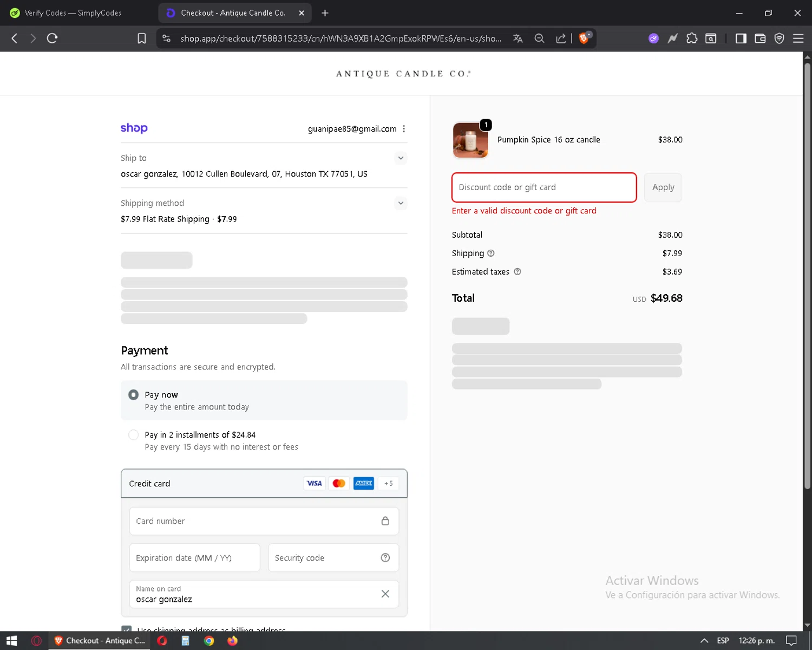
Task: Open the security code help icon
Action: tap(385, 558)
